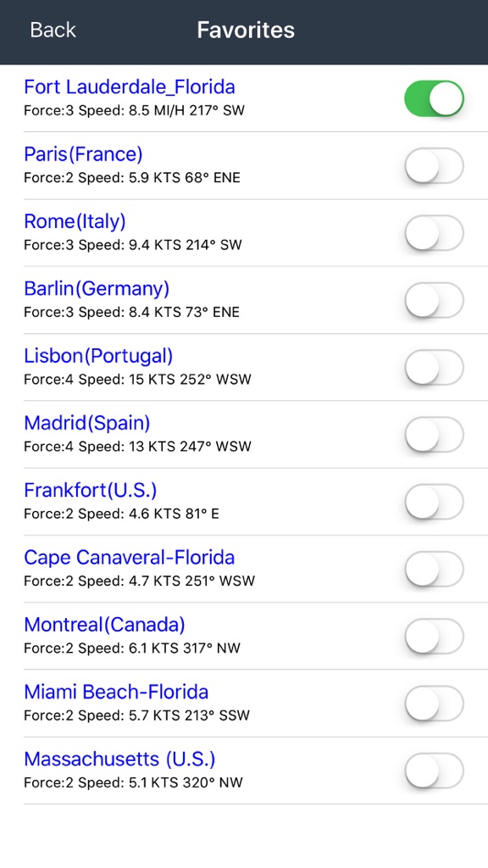This screenshot has width=488, height=868.
Task: Toggle the Barlin(Germany) switch on
Action: pos(434,300)
